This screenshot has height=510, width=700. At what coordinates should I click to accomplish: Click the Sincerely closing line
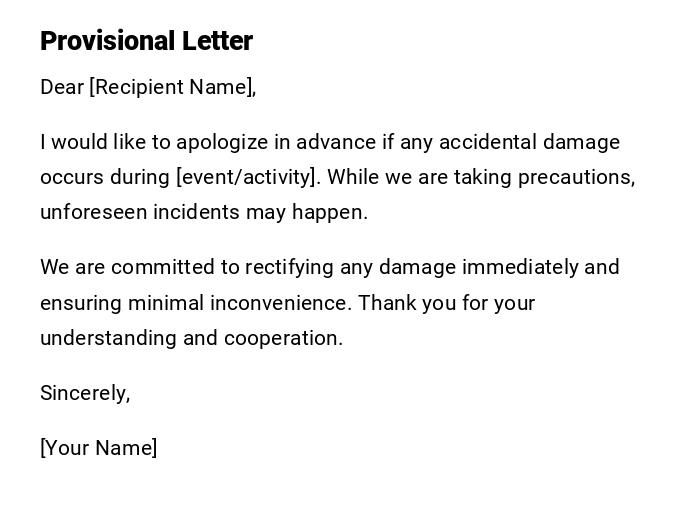tap(85, 393)
